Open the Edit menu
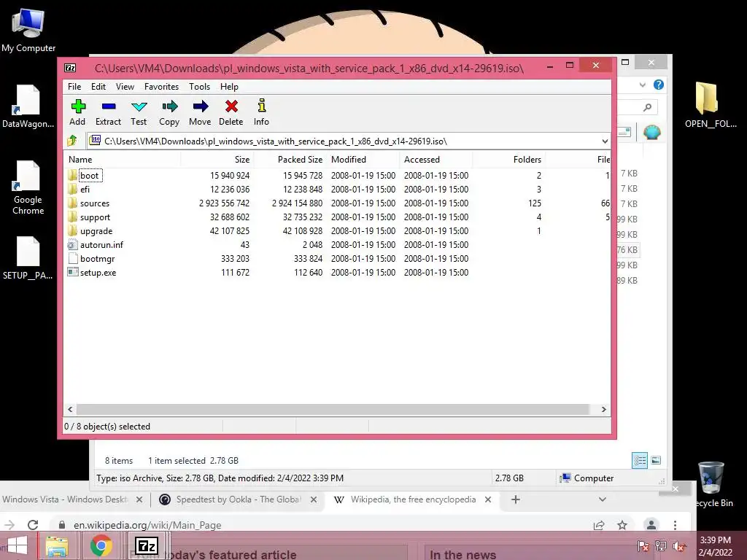 98,87
